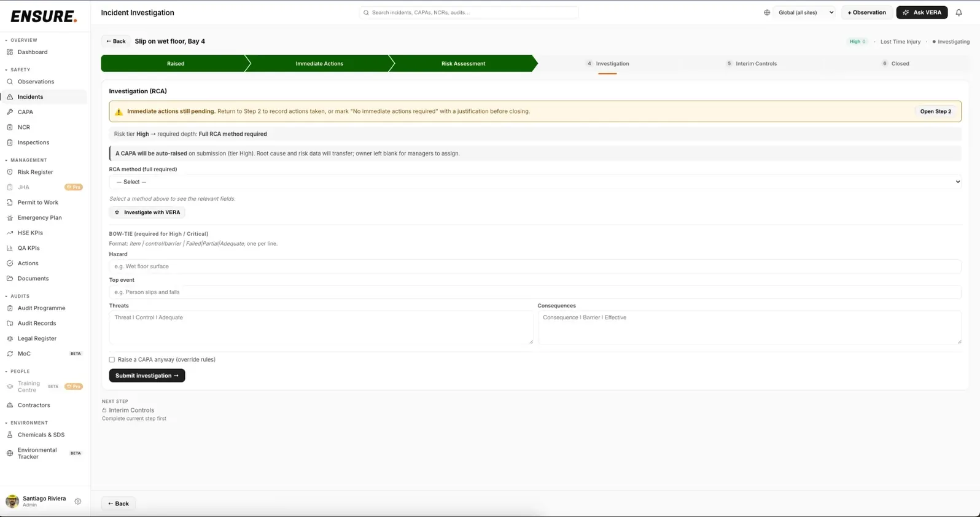Screen dimensions: 980x517
Task: Go to the Risk Assessment step
Action: pyautogui.click(x=463, y=63)
